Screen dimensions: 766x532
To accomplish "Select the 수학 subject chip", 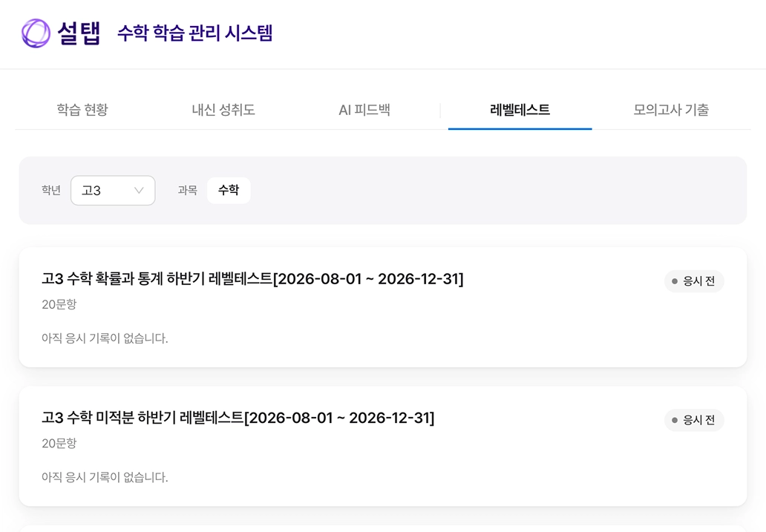I will pyautogui.click(x=229, y=190).
